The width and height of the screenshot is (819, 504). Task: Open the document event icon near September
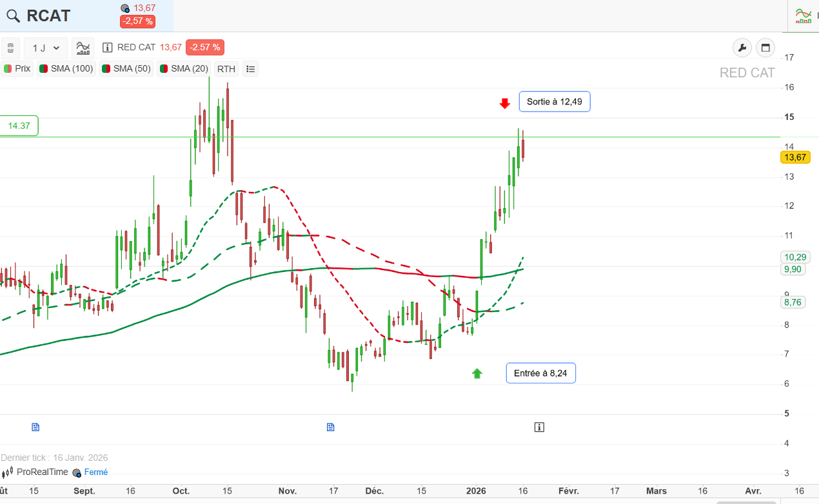tap(35, 427)
